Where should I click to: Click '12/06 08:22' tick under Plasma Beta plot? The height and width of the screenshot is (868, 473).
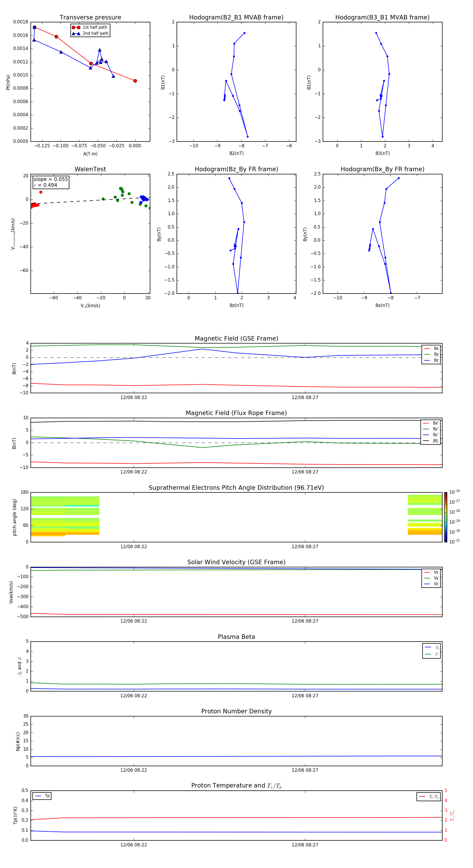tap(134, 696)
